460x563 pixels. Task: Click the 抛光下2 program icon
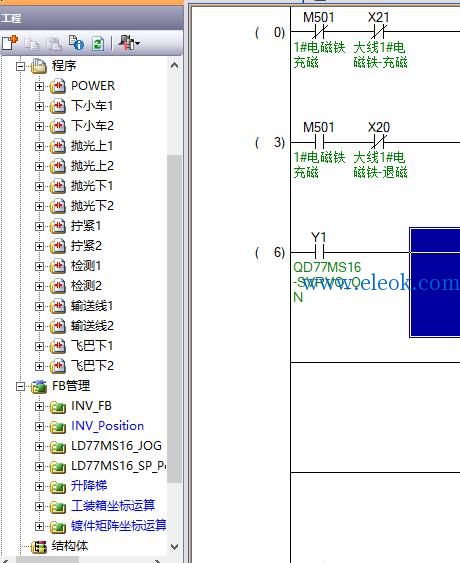[57, 206]
